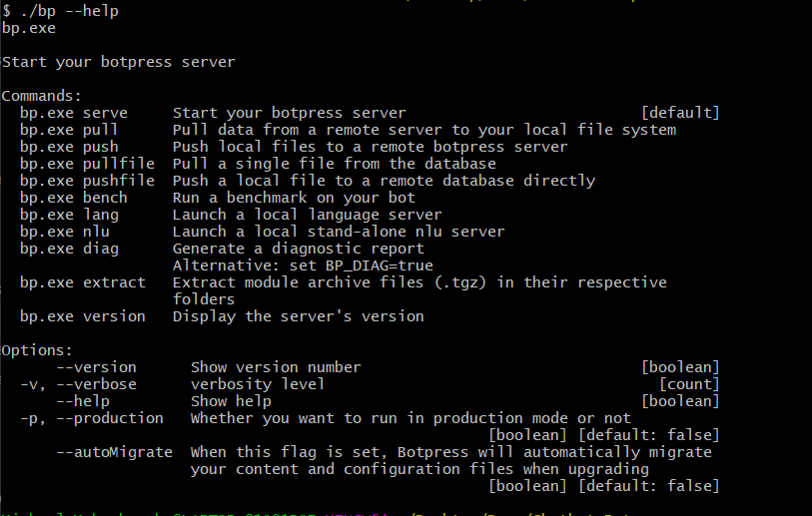The width and height of the screenshot is (812, 516).
Task: Click the '[count]' type label
Action: [x=688, y=384]
